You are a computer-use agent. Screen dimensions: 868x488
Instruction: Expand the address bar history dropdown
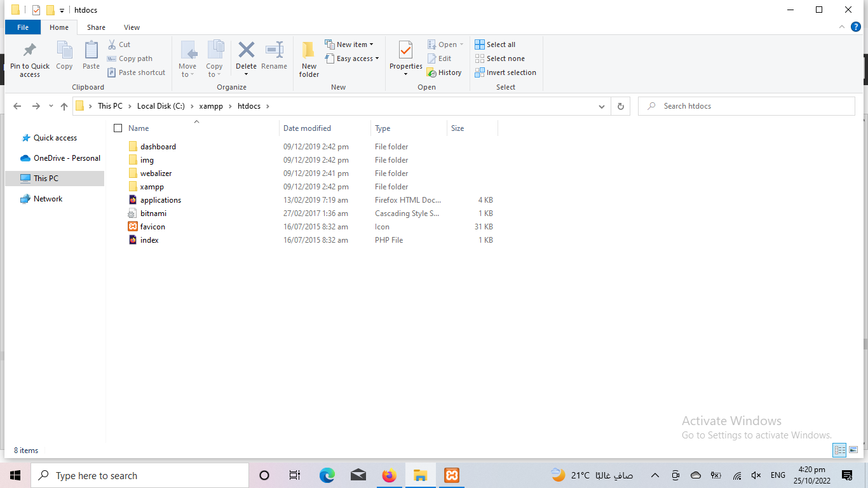click(601, 107)
